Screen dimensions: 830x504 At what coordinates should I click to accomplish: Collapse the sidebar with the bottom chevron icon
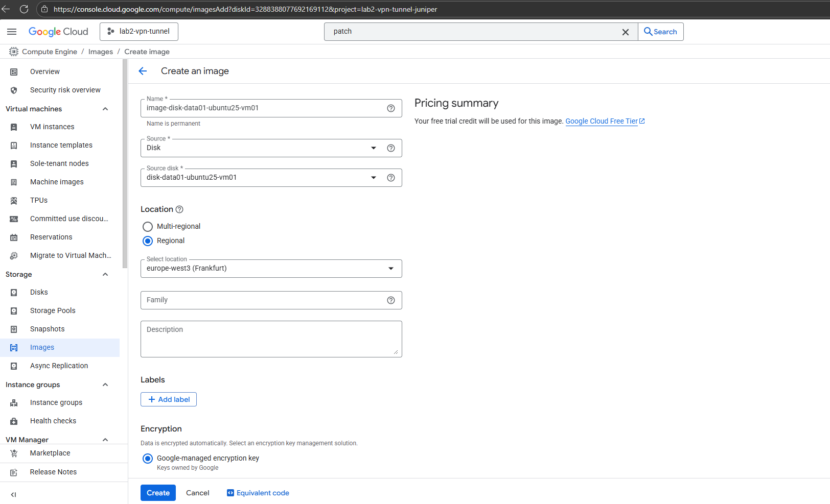click(13, 494)
